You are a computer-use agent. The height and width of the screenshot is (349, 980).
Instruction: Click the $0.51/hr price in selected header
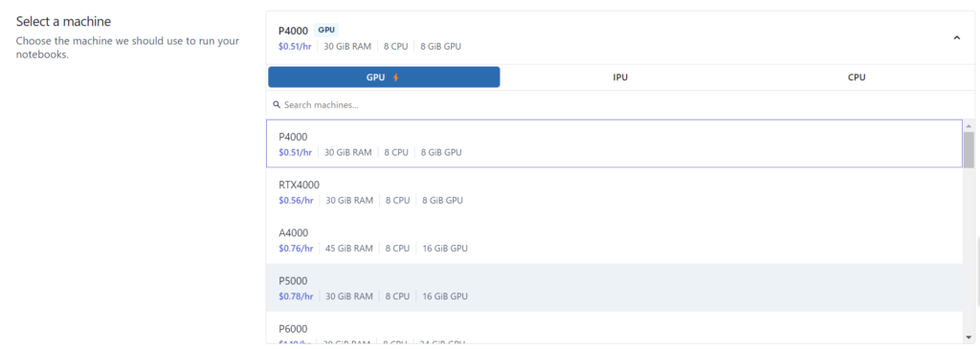point(295,46)
